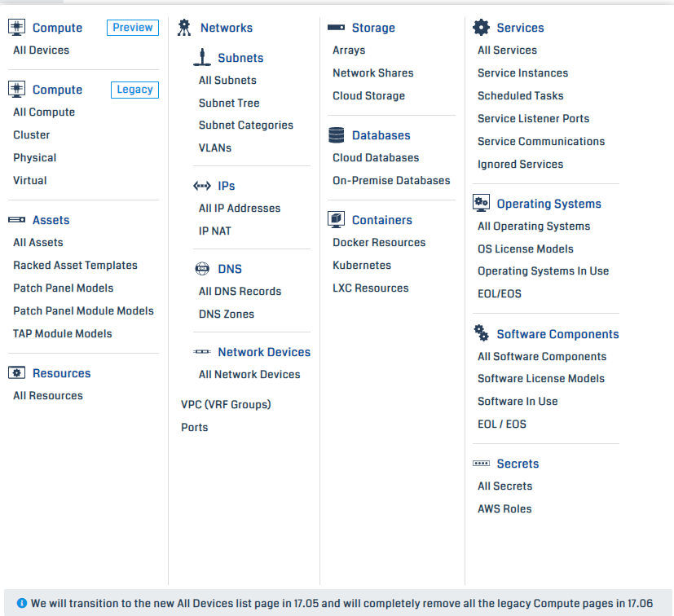Viewport: 674px width, 616px height.
Task: Click the Networks antenna icon
Action: 186,27
